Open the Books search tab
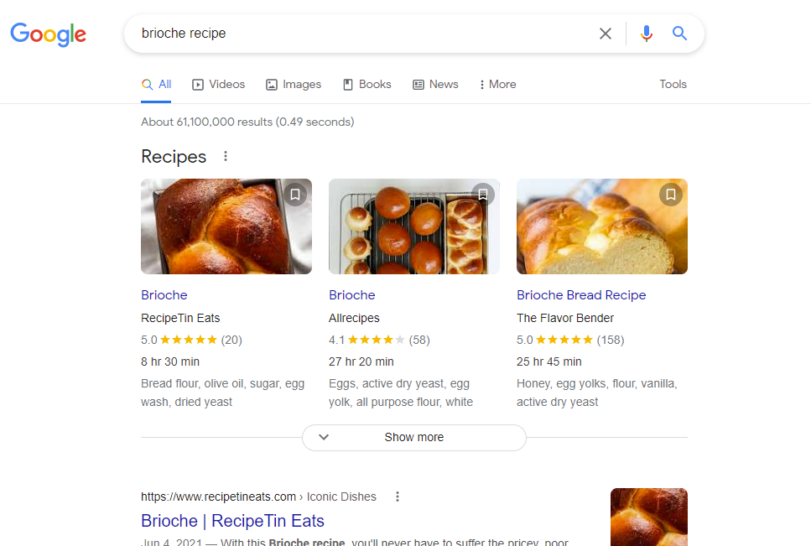811x546 pixels. (367, 84)
